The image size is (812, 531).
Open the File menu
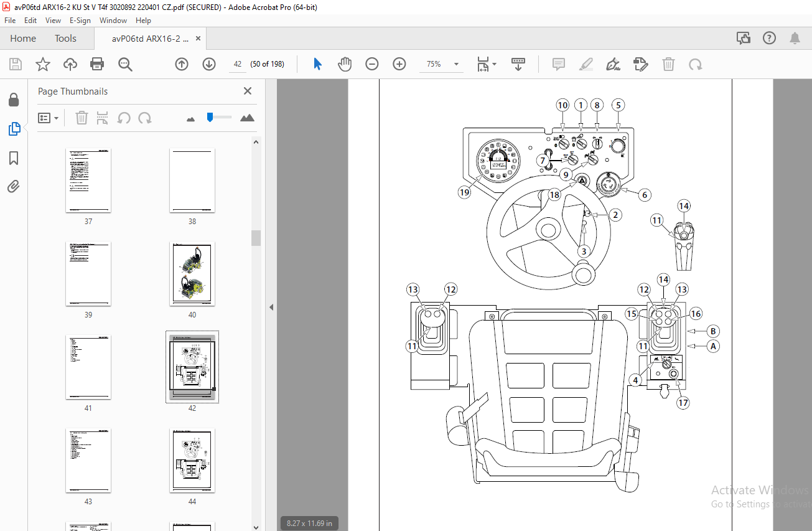(10, 21)
